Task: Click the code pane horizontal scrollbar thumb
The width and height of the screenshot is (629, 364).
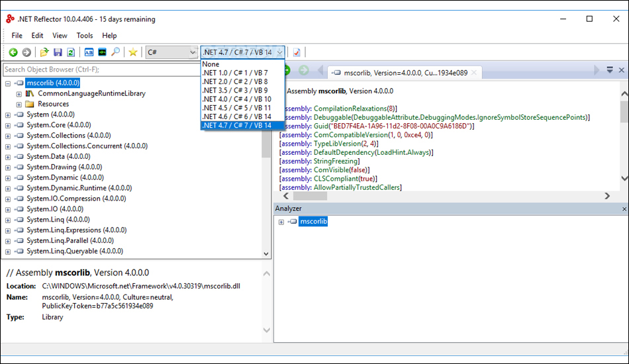Action: point(310,196)
